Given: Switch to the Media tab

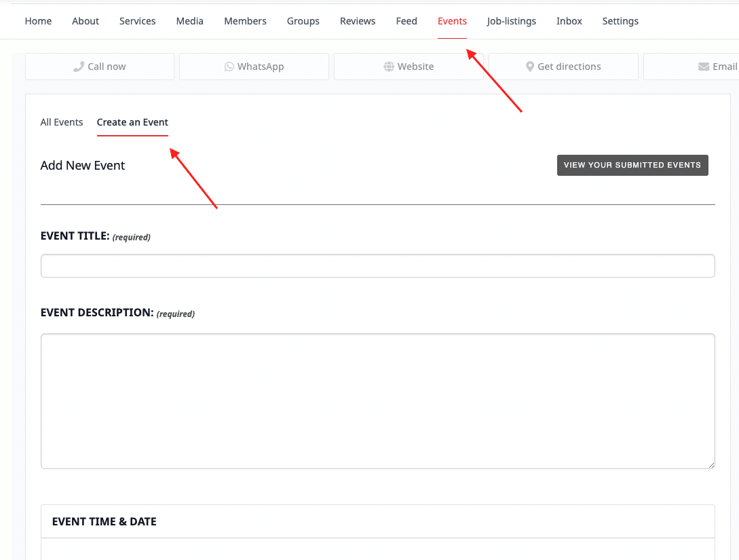Looking at the screenshot, I should 189,21.
